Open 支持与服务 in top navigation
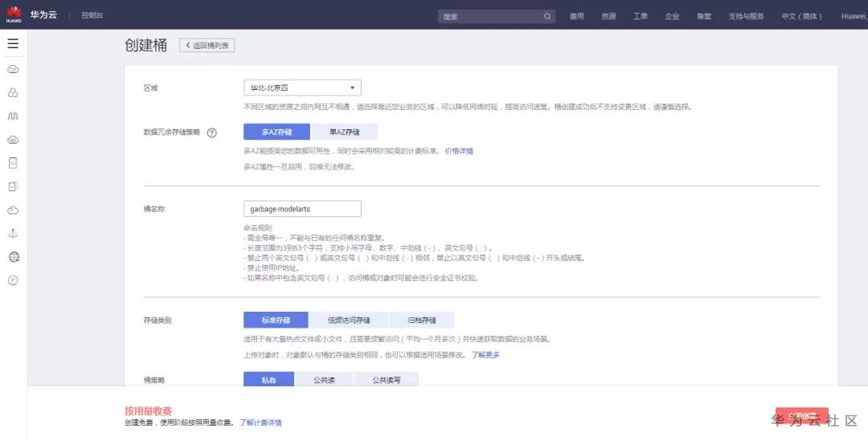The width and height of the screenshot is (868, 441). point(746,16)
